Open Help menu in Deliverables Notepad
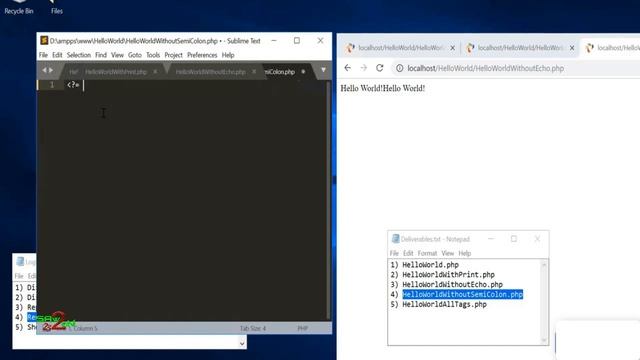The height and width of the screenshot is (360, 640). [x=464, y=253]
